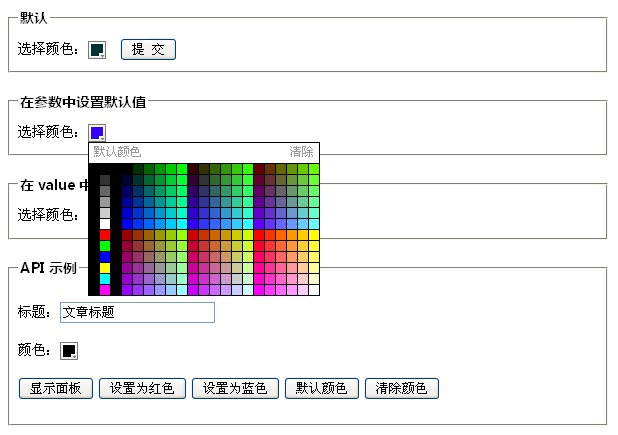Pick the pure white swatch in the main color grid
This screenshot has height=435, width=618.
click(x=314, y=290)
